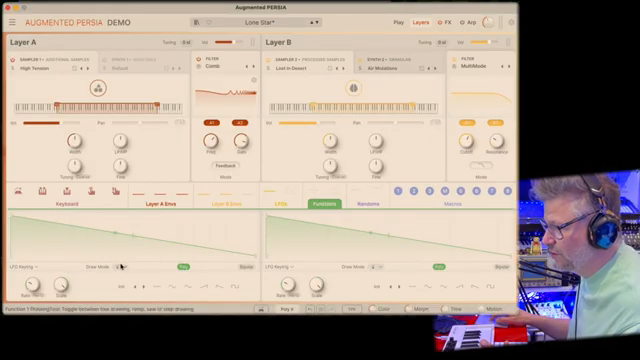640x360 pixels.
Task: Open Function 2 LFO Keytrig dropdown
Action: coord(280,267)
